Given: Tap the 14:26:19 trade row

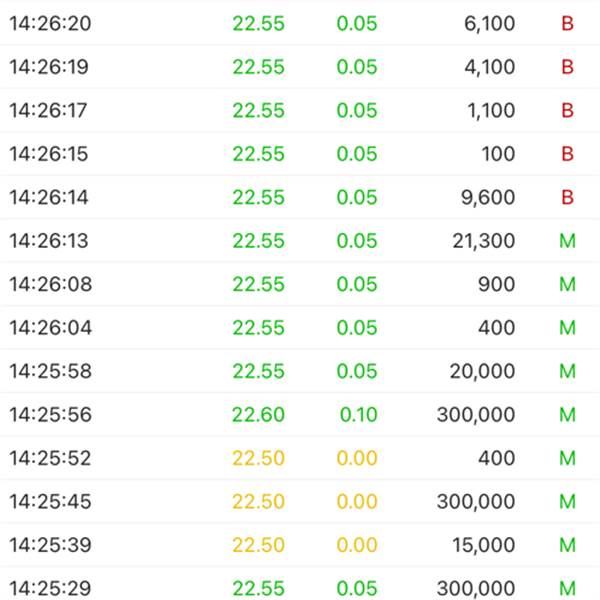Looking at the screenshot, I should [300, 67].
